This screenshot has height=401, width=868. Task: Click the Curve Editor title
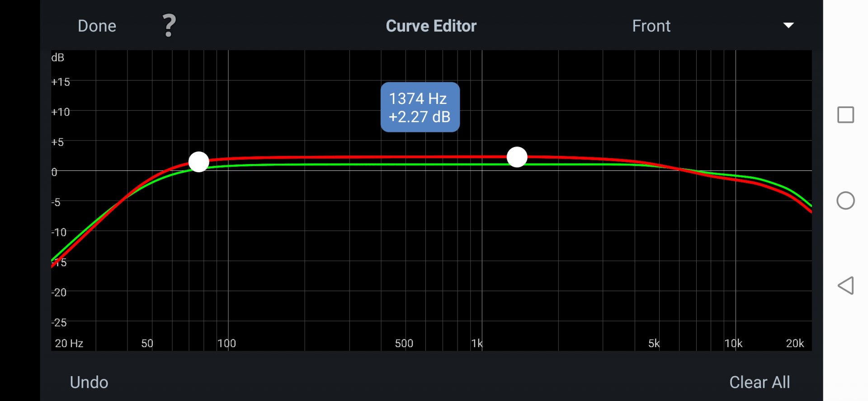(431, 26)
